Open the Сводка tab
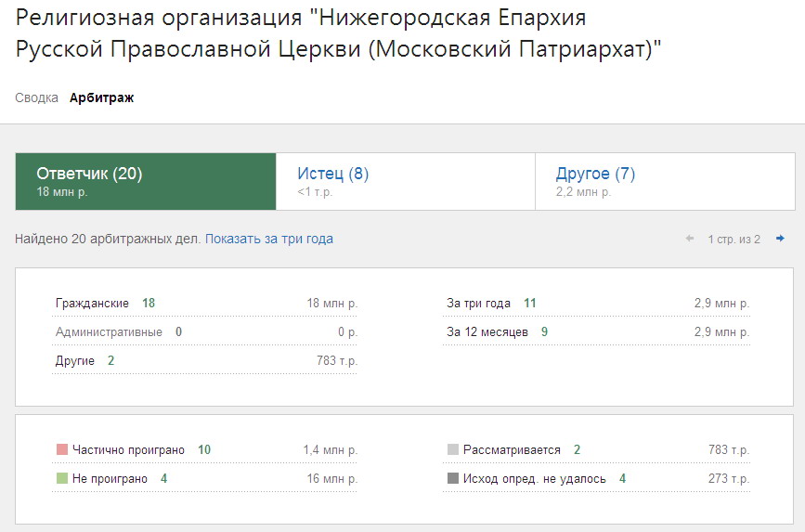Screen dimensions: 805x532 36,97
